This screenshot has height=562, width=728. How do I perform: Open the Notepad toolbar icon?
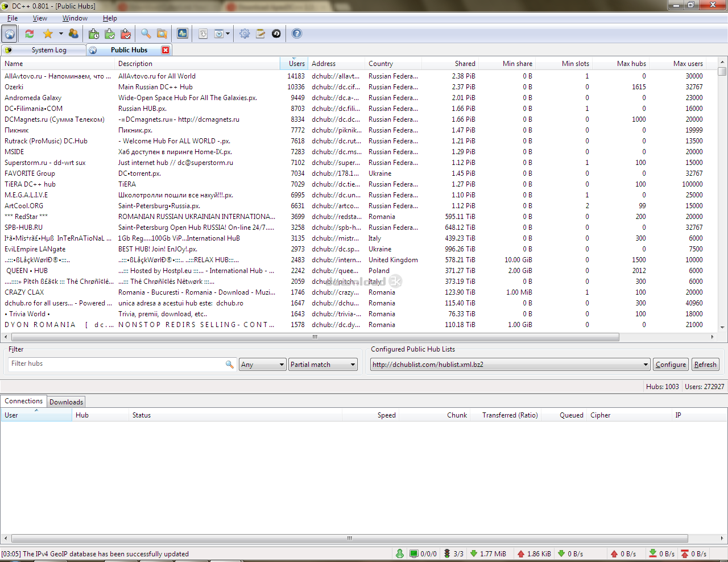tap(260, 34)
